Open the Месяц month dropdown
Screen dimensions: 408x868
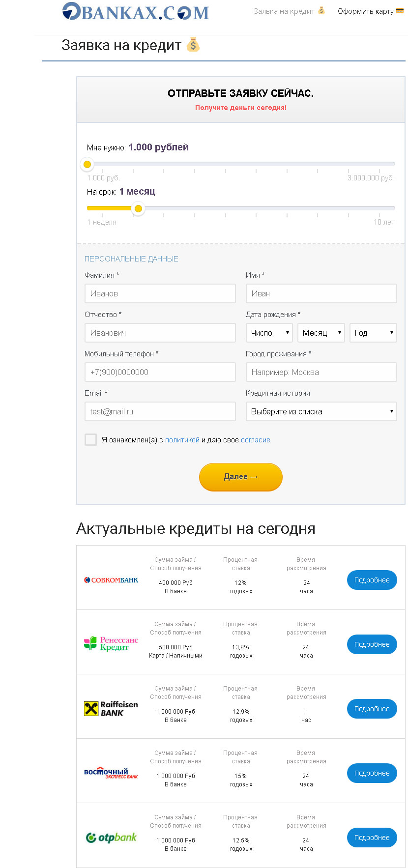click(x=321, y=333)
